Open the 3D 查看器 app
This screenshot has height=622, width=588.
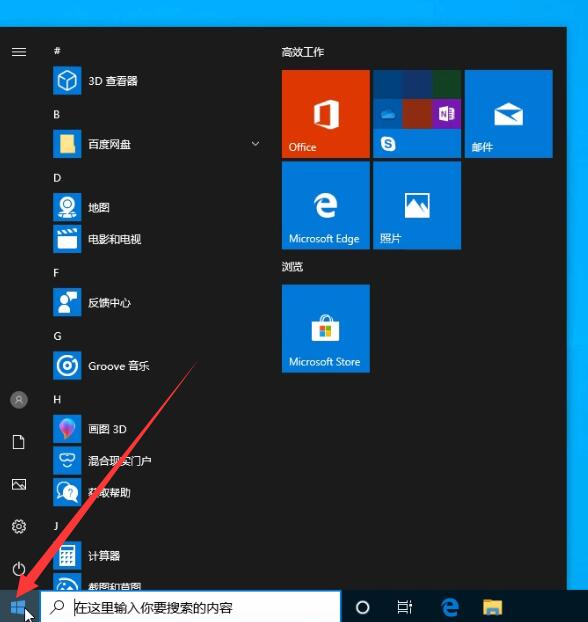point(95,81)
